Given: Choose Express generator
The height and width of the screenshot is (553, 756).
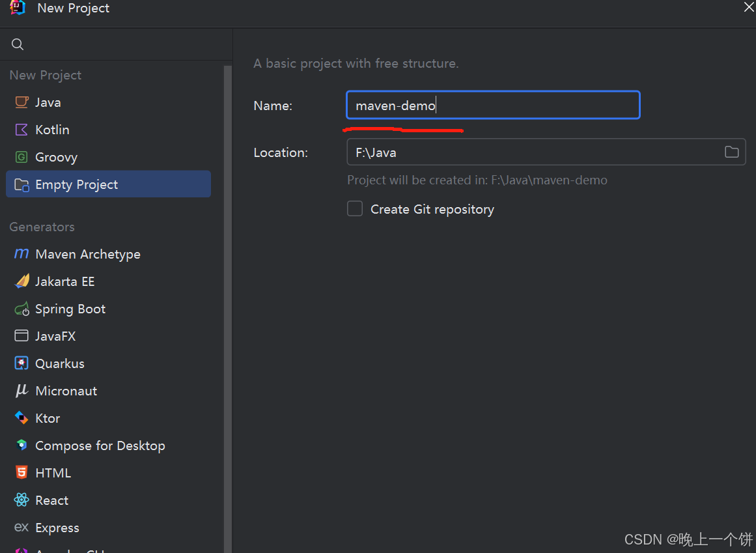Looking at the screenshot, I should click(x=109, y=528).
